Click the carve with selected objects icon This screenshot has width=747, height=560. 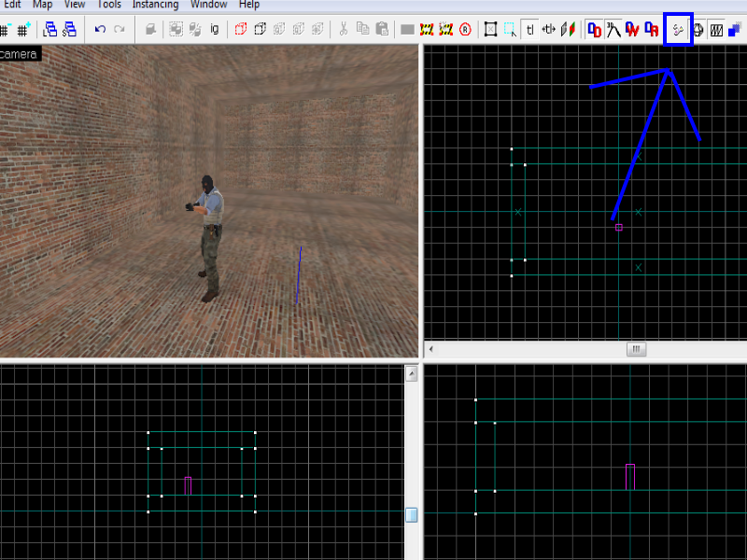(x=150, y=30)
